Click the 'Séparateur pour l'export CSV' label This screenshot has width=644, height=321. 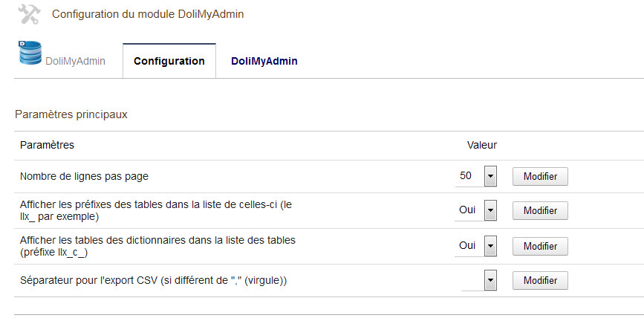coord(153,280)
